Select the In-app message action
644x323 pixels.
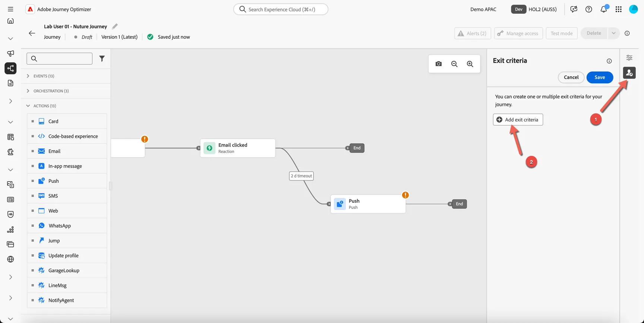[x=67, y=166]
